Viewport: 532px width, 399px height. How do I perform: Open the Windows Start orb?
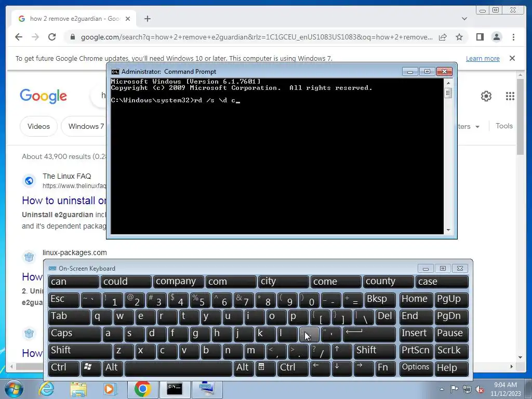point(14,389)
